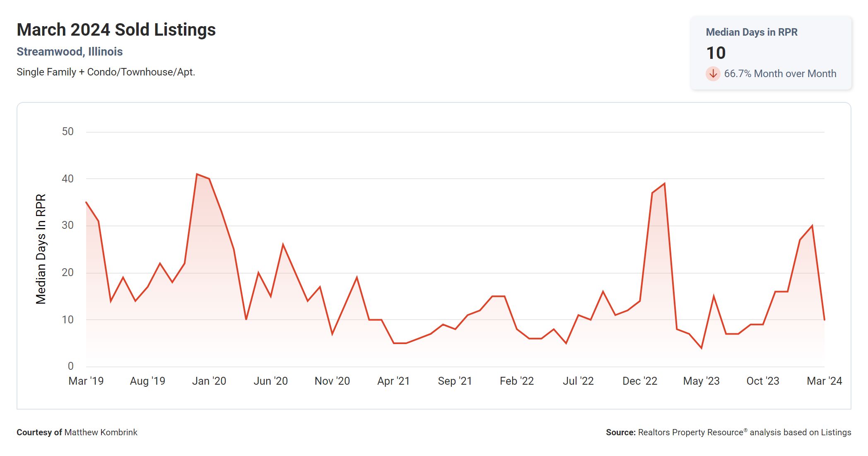Click the Median Days In RPR axis title

tap(41, 249)
